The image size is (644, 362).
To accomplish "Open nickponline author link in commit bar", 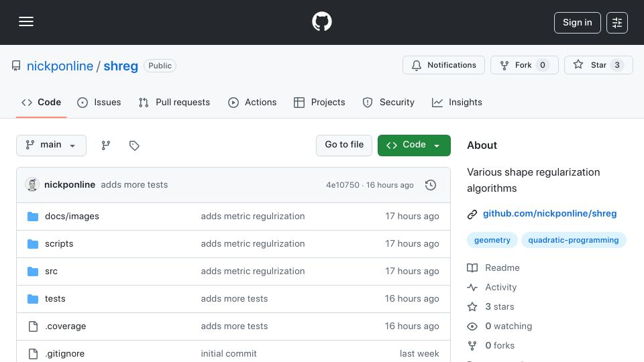I will (x=70, y=185).
